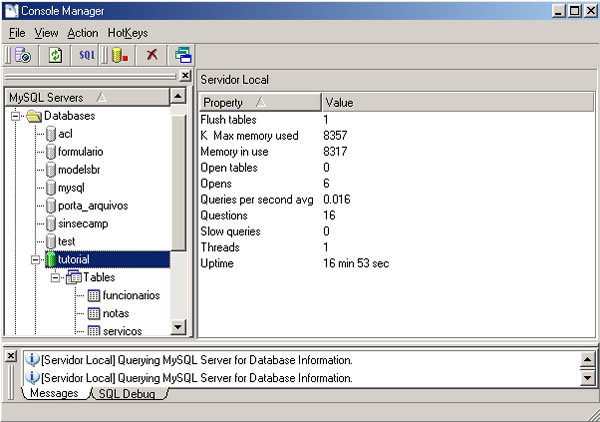Click the notas table grid icon
This screenshot has width=600, height=422.
pos(94,313)
